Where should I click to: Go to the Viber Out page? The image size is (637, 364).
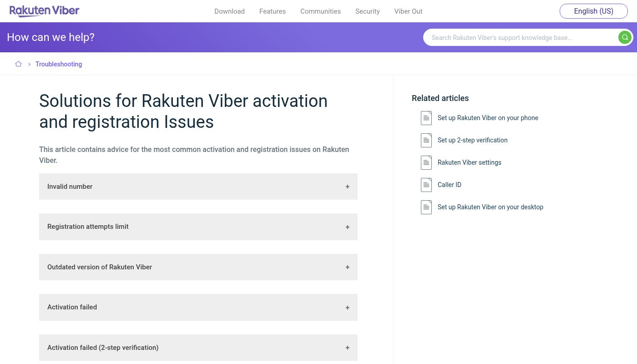(x=408, y=11)
